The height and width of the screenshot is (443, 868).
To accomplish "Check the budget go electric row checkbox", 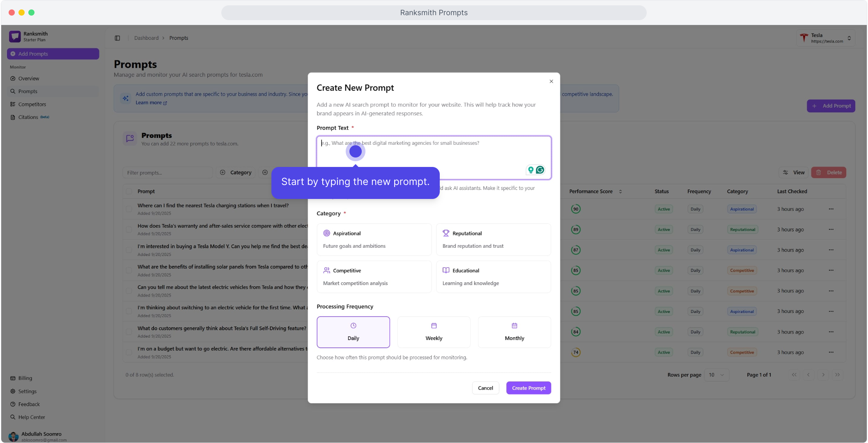I will coord(129,353).
